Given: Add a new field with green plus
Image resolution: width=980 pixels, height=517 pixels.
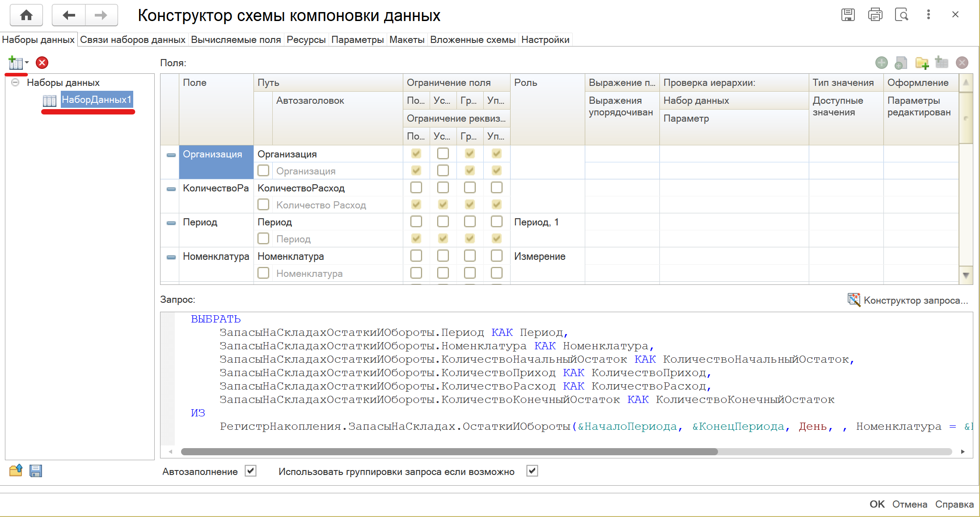Looking at the screenshot, I should coord(881,63).
